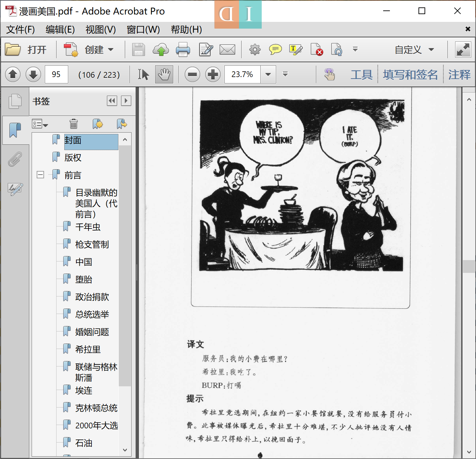
Task: Choose the Select text cursor tool
Action: (143, 74)
